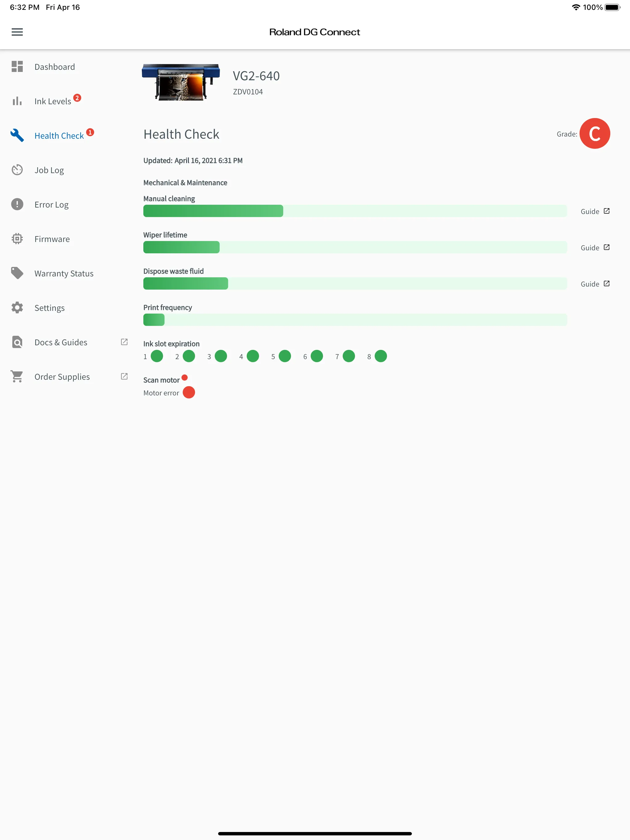This screenshot has height=840, width=630.
Task: Click the Dispose waste fluid progress bar
Action: (355, 283)
